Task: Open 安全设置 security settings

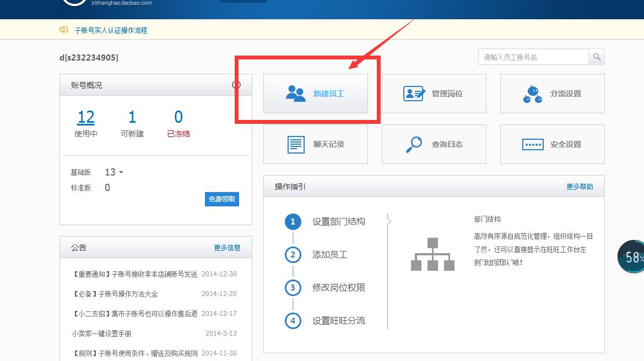Action: 552,144
